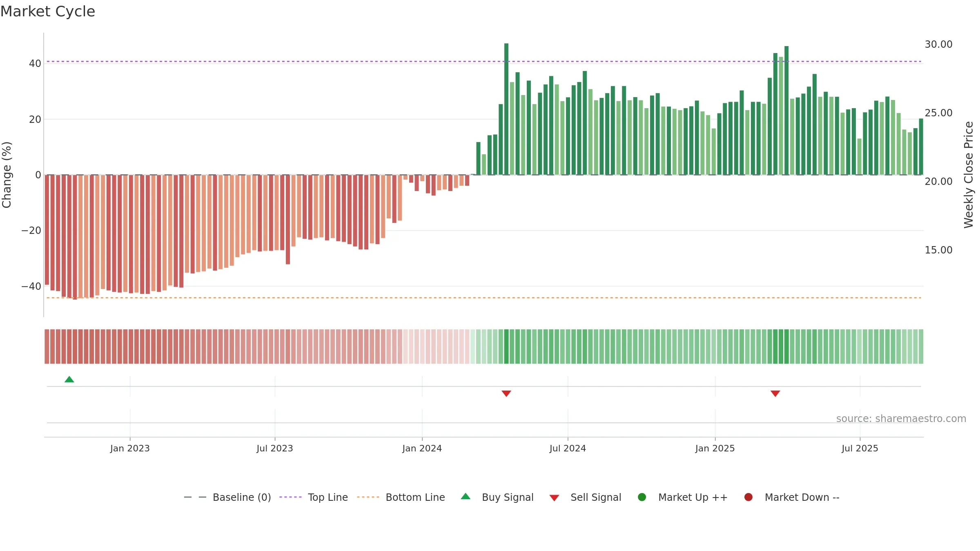The height and width of the screenshot is (551, 980).
Task: Toggle the Bottom Line legend entry
Action: [x=401, y=497]
